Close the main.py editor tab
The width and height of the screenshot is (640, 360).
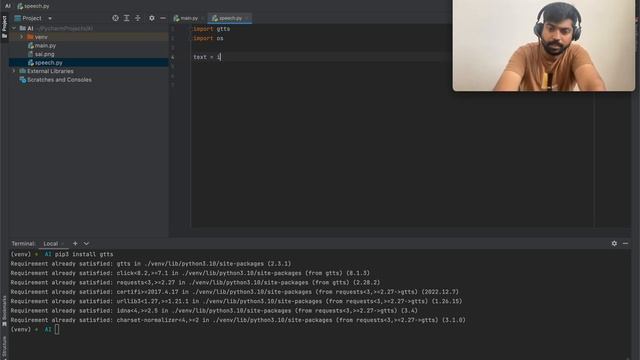click(202, 18)
